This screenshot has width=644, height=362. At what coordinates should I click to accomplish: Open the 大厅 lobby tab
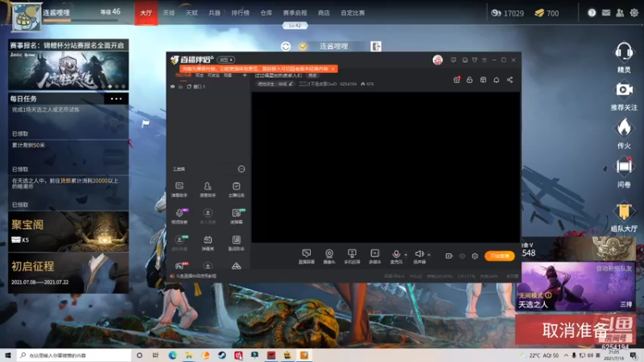pyautogui.click(x=147, y=13)
